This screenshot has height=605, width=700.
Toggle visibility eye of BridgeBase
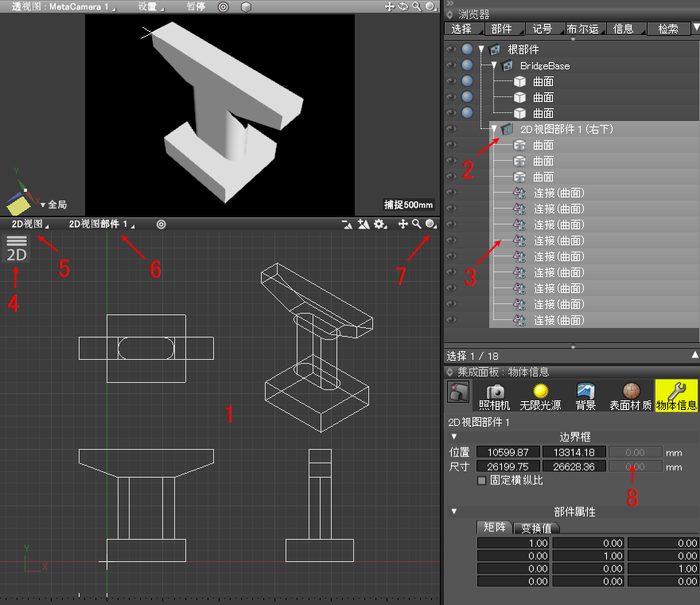[x=451, y=65]
